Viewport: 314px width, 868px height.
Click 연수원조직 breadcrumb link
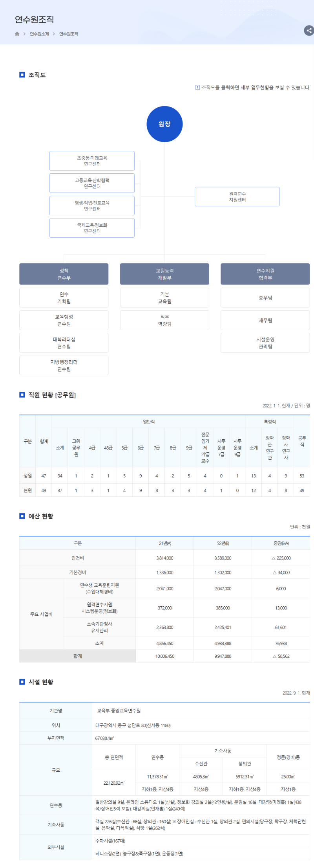click(x=69, y=34)
